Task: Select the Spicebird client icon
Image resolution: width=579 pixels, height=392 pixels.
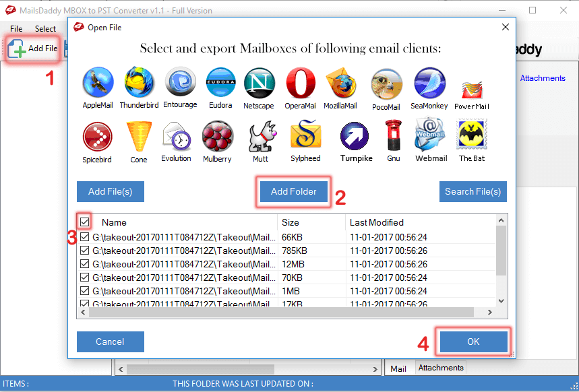Action: [x=98, y=137]
